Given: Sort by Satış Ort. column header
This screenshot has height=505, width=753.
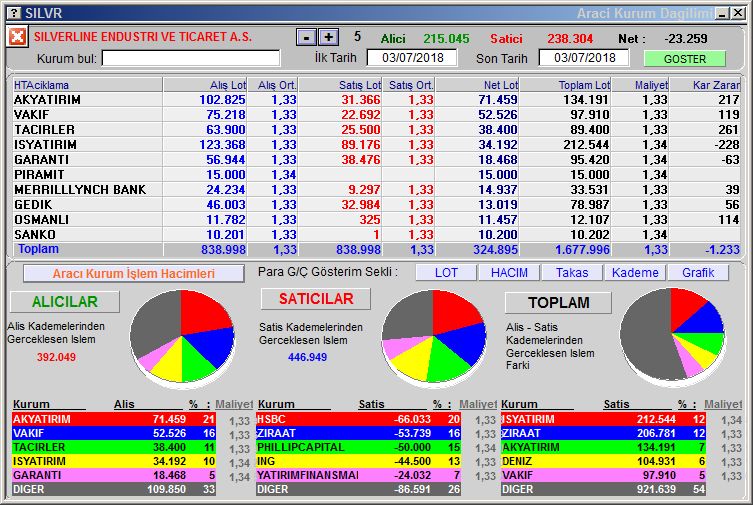Looking at the screenshot, I should [409, 85].
